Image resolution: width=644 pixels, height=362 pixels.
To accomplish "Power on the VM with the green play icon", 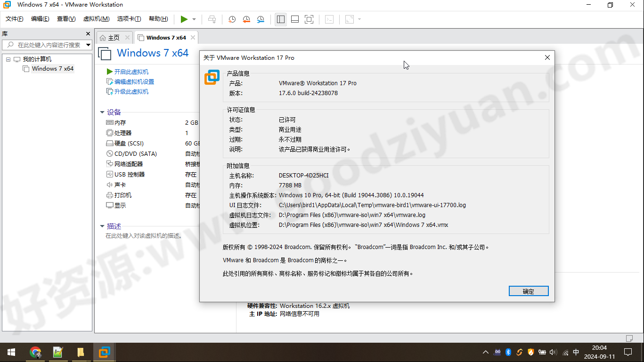I will point(184,19).
